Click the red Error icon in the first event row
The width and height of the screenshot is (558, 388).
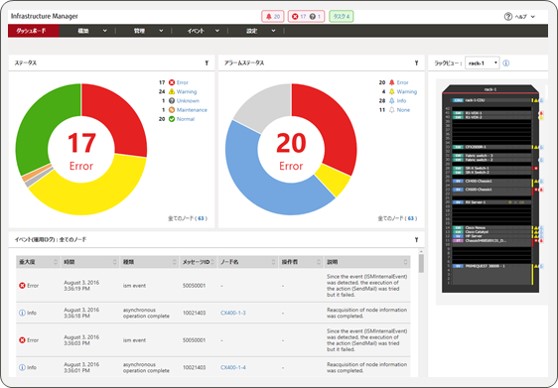tap(22, 285)
